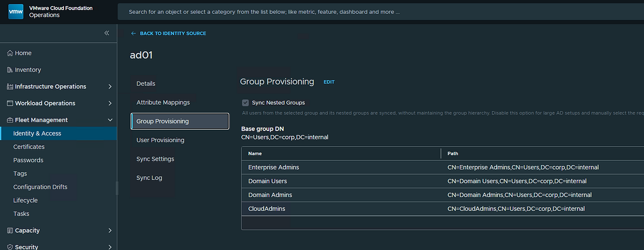644x250 pixels.
Task: Click the Inventory icon in the sidebar
Action: (10, 70)
